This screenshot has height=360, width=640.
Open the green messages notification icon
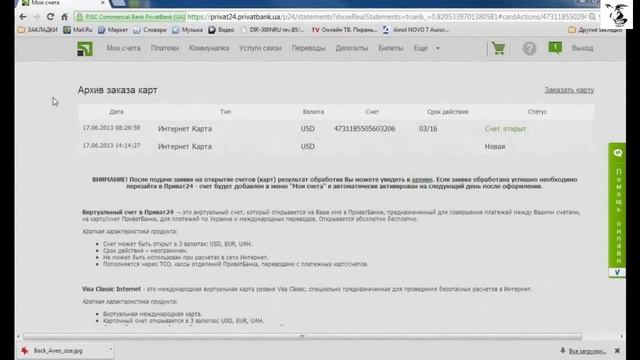555,48
